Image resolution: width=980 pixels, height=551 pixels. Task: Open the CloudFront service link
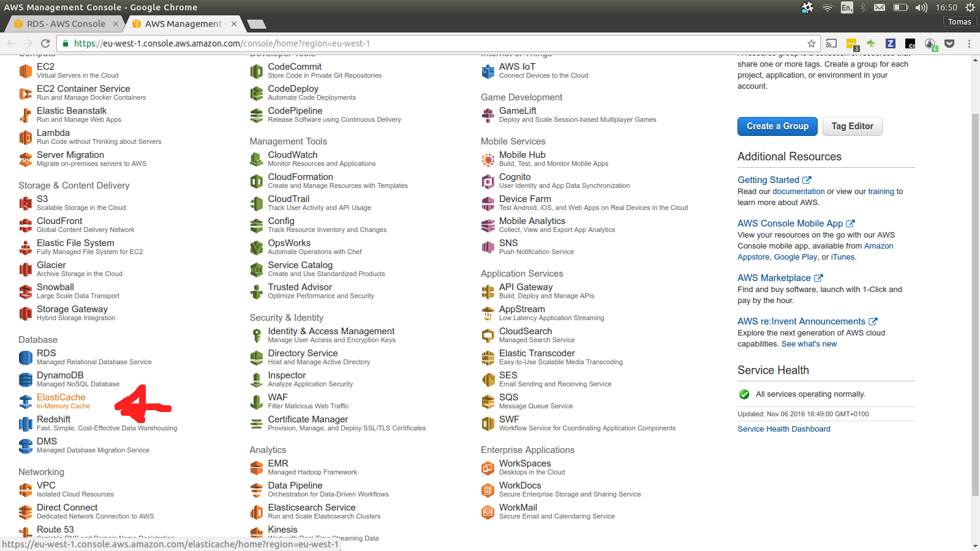pyautogui.click(x=59, y=221)
